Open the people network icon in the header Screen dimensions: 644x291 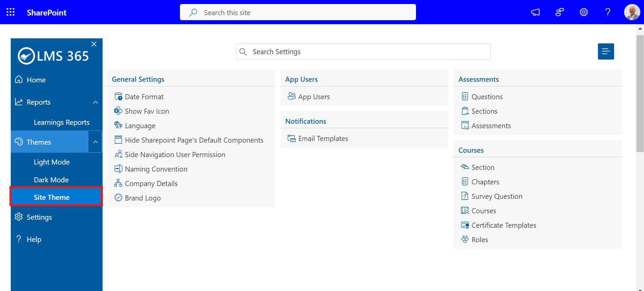click(x=560, y=12)
